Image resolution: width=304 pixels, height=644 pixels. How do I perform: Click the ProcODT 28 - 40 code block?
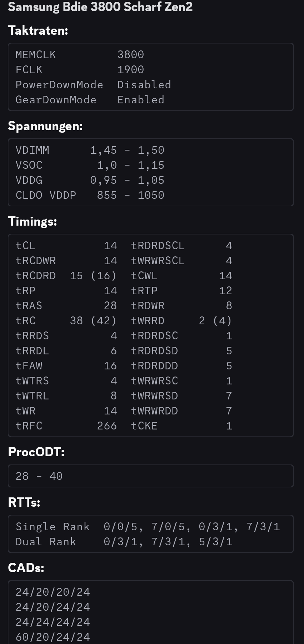pyautogui.click(x=151, y=476)
